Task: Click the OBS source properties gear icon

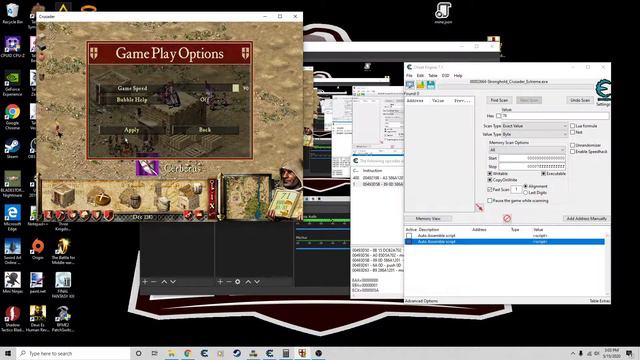Action: tap(238, 282)
